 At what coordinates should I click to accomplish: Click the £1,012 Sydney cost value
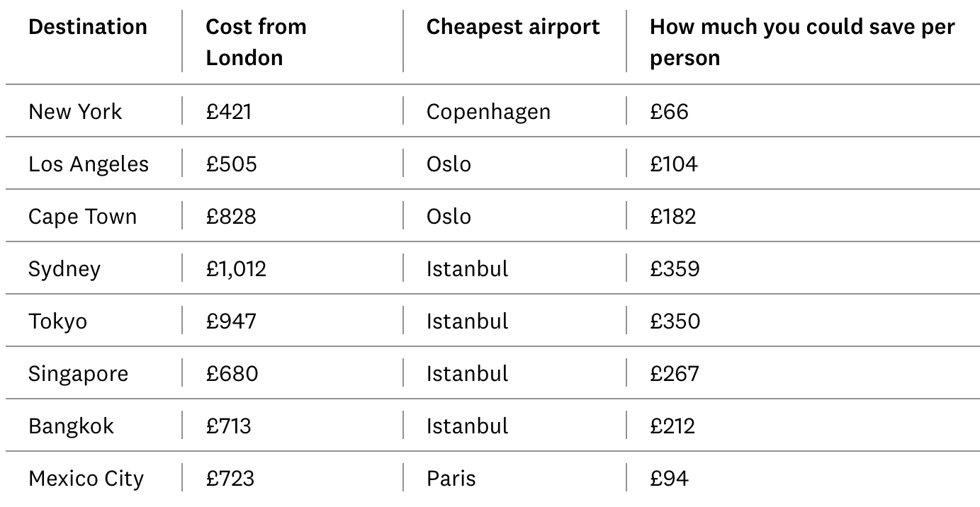(x=236, y=268)
